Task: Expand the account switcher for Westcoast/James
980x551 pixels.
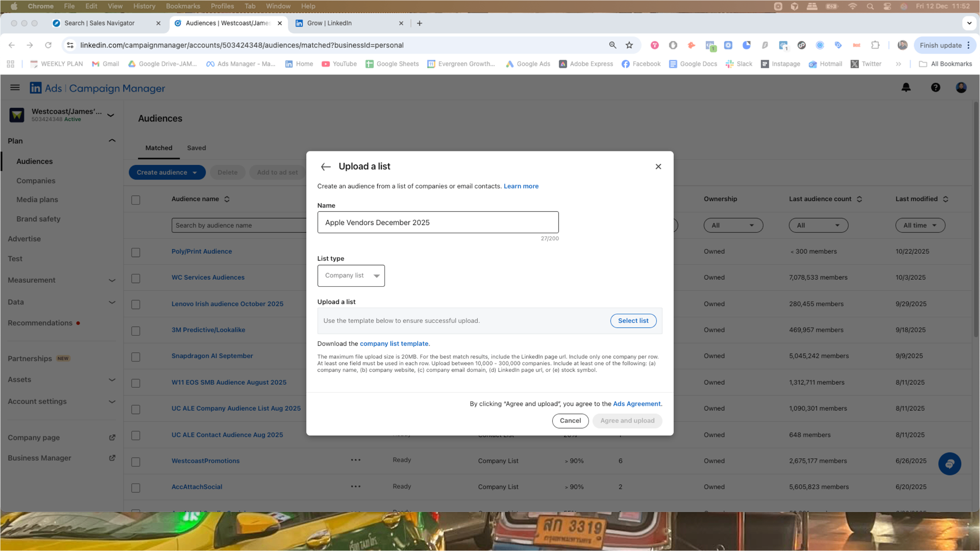Action: 111,115
